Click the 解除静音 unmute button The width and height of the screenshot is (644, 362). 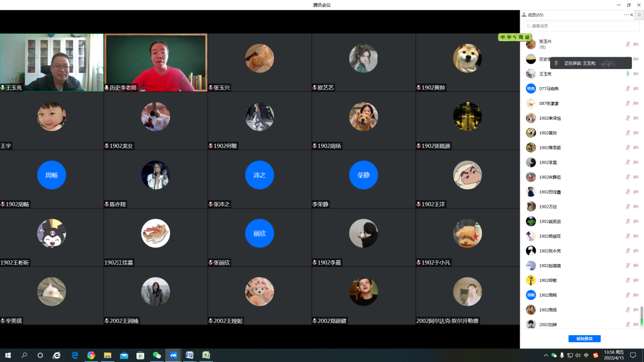click(x=584, y=339)
